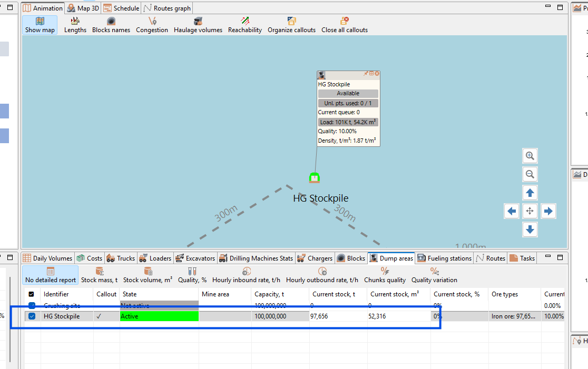Pan the map down

530,230
